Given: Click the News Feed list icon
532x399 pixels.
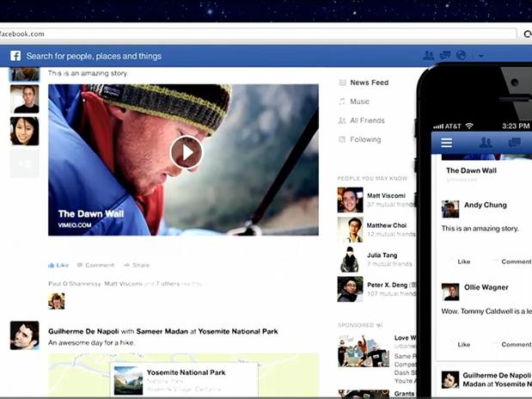Looking at the screenshot, I should point(342,83).
